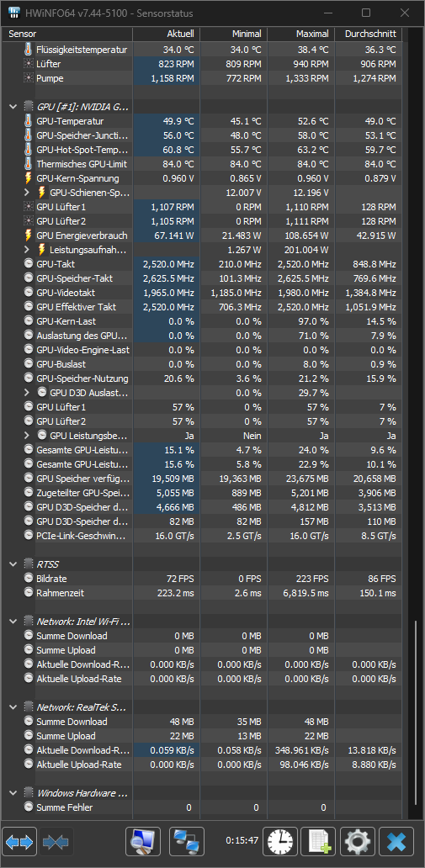The height and width of the screenshot is (868, 425).
Task: Expand the Leistungsaufnah... sub-item
Action: click(28, 250)
